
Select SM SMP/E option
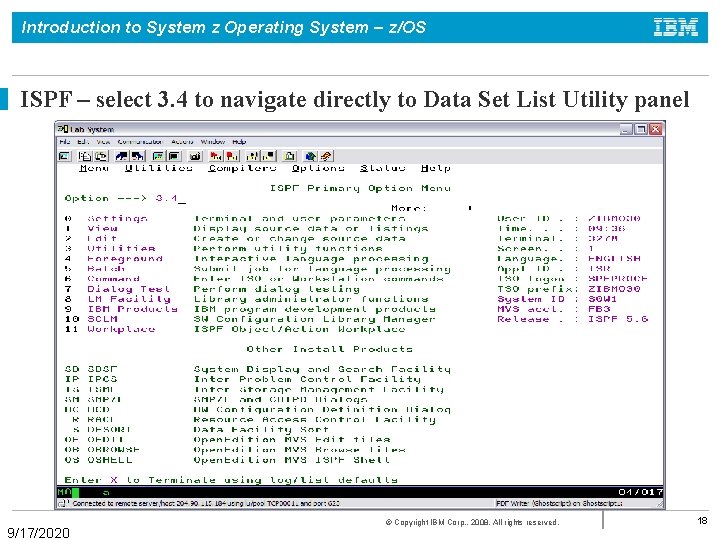(x=104, y=400)
